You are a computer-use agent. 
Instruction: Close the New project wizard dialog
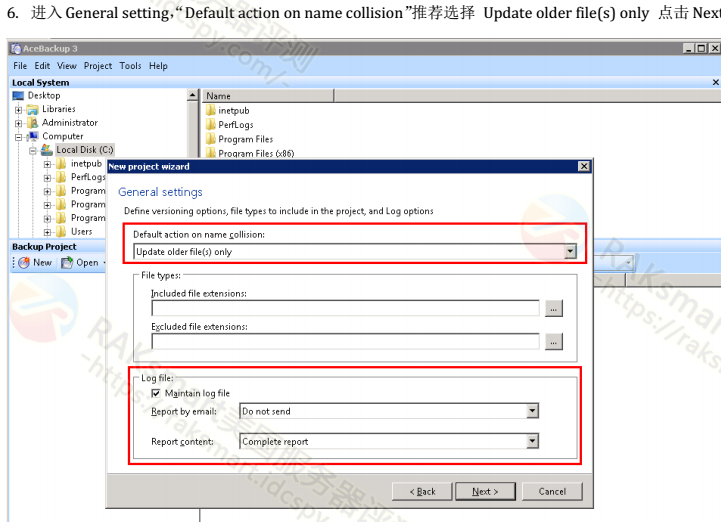pos(584,166)
